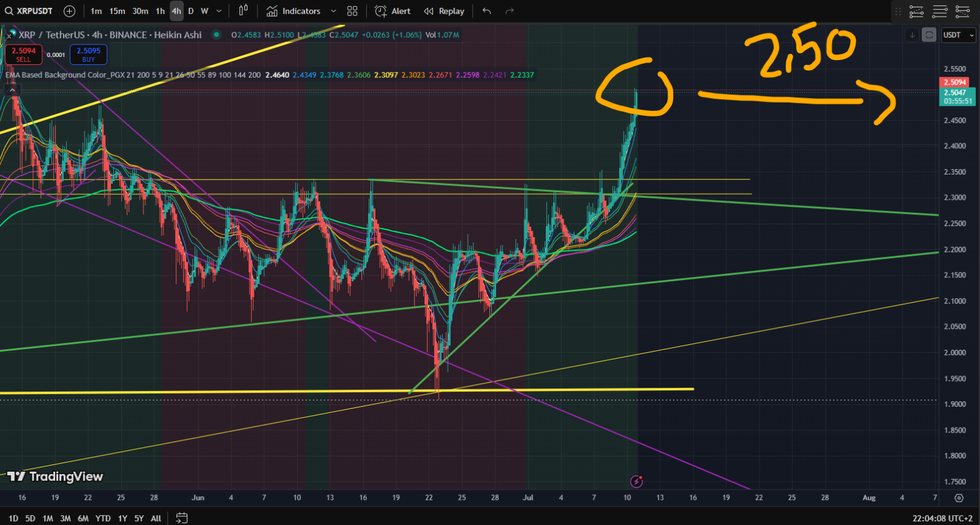Open the time axis settings gear

959,498
